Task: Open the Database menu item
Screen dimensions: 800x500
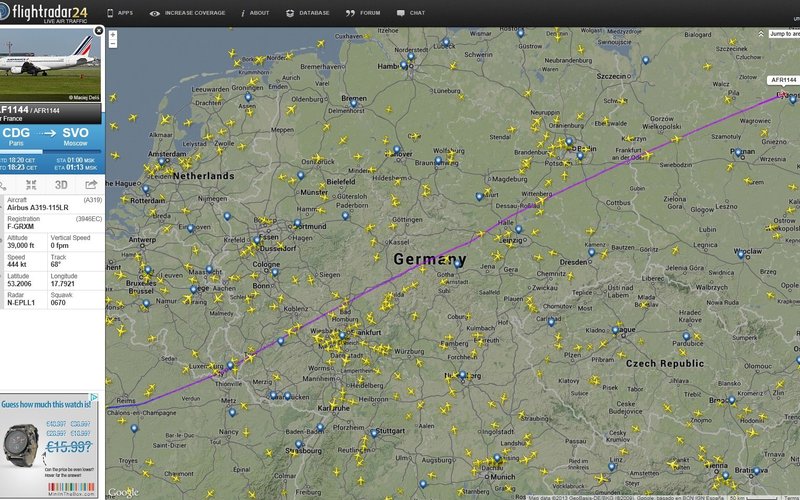Action: coord(308,13)
